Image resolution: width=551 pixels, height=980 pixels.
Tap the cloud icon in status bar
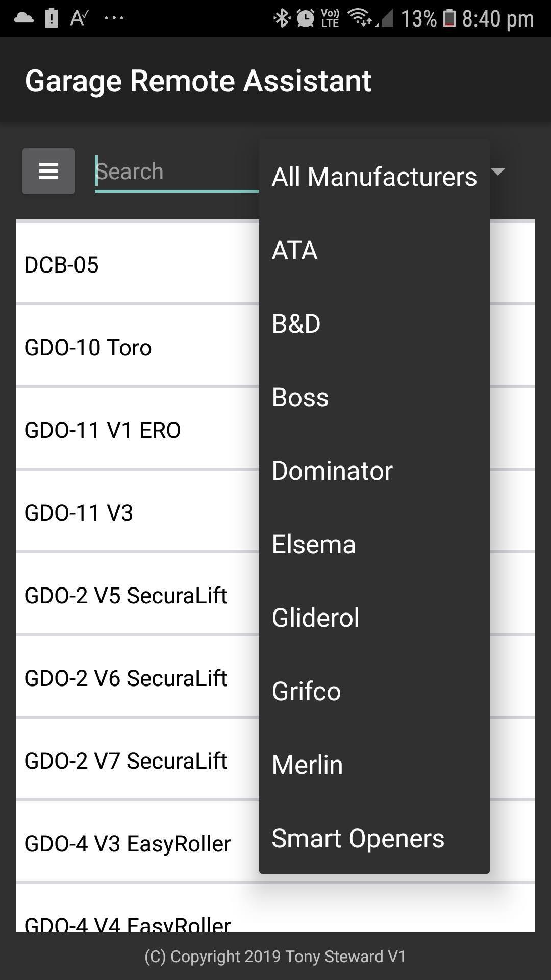[23, 18]
